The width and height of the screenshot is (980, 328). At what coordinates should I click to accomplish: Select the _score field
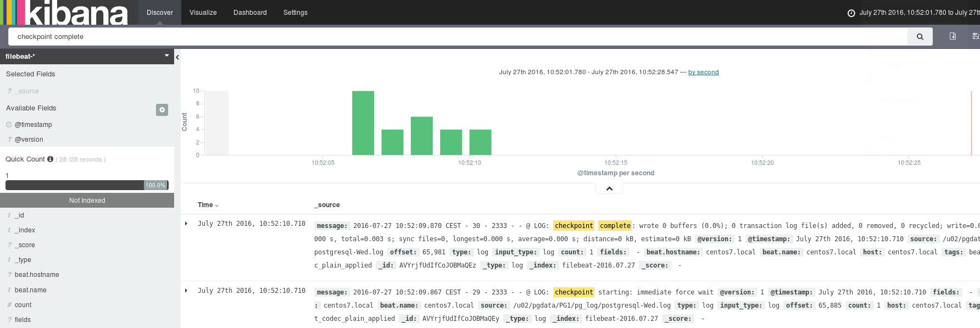coord(25,245)
